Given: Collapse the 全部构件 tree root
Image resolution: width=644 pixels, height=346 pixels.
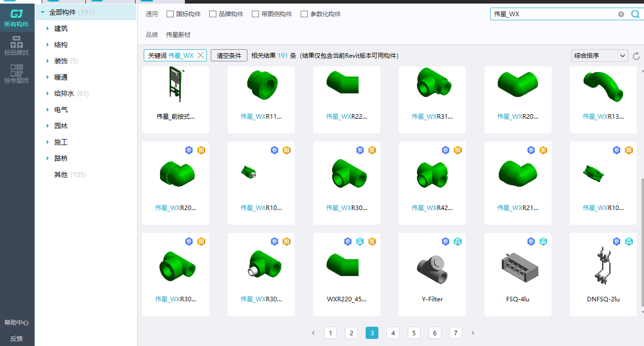Looking at the screenshot, I should tap(43, 12).
